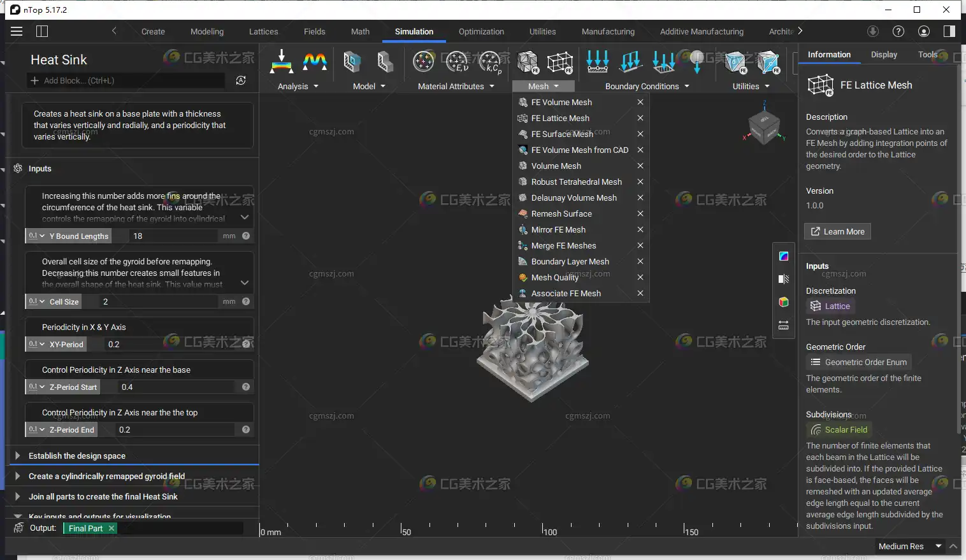Switch to the Display tab

884,55
